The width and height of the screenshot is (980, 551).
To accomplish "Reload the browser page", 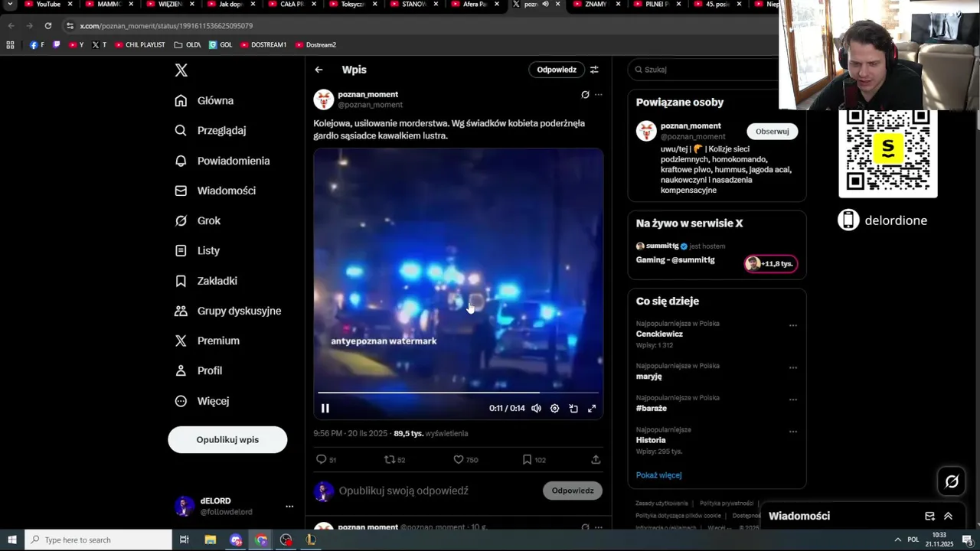I will click(48, 26).
